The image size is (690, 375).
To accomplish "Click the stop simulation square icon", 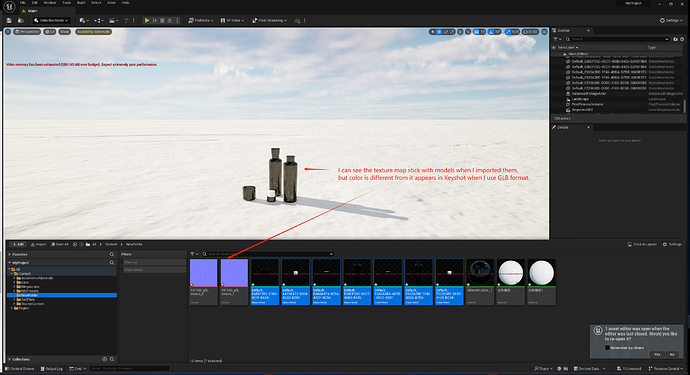I will coord(162,20).
